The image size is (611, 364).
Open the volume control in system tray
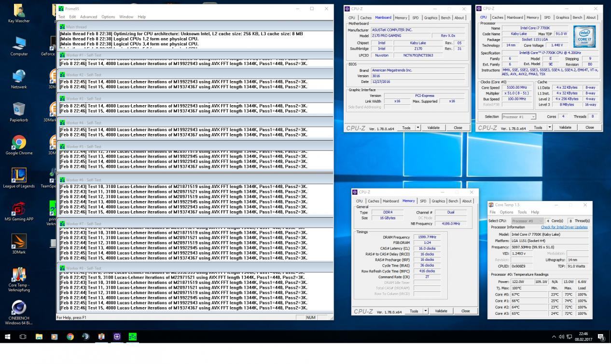561,337
